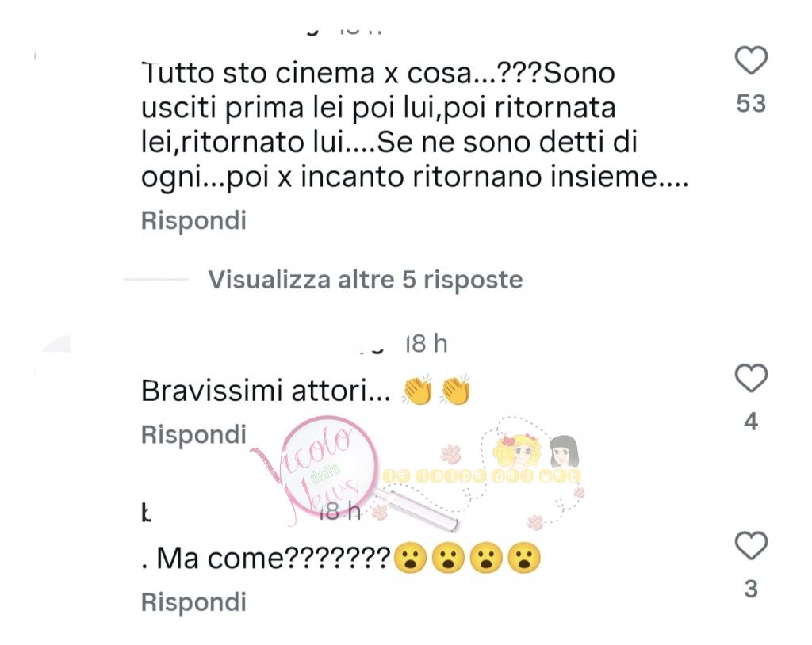Tap the heart beside "Bravissimi attori"
Image resolution: width=812 pixels, height=645 pixels.
coord(751,379)
